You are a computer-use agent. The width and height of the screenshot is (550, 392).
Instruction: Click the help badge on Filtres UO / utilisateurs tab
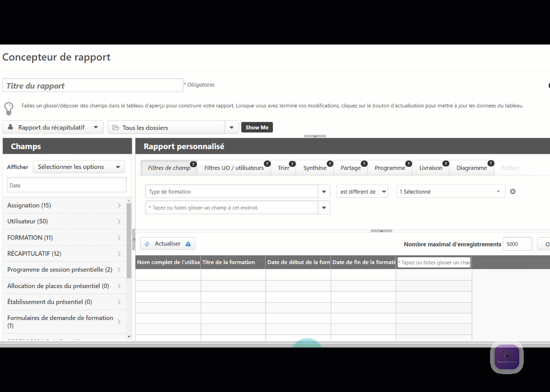click(267, 164)
